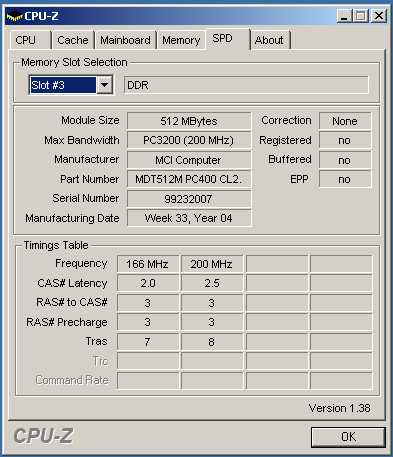The height and width of the screenshot is (457, 393).
Task: Click the Tras value 8 cell
Action: 211,342
